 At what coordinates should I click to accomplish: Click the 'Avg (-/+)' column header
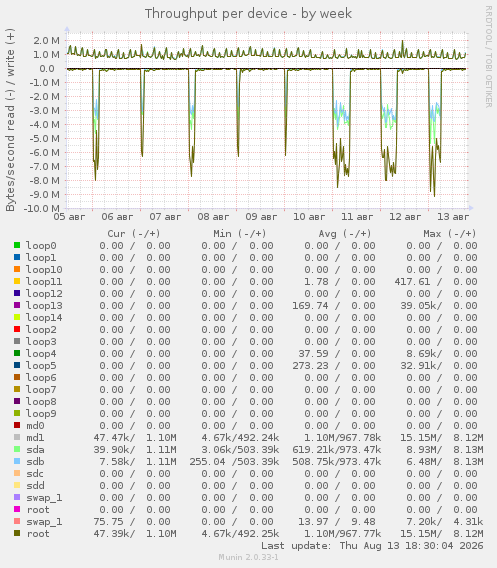pos(345,234)
